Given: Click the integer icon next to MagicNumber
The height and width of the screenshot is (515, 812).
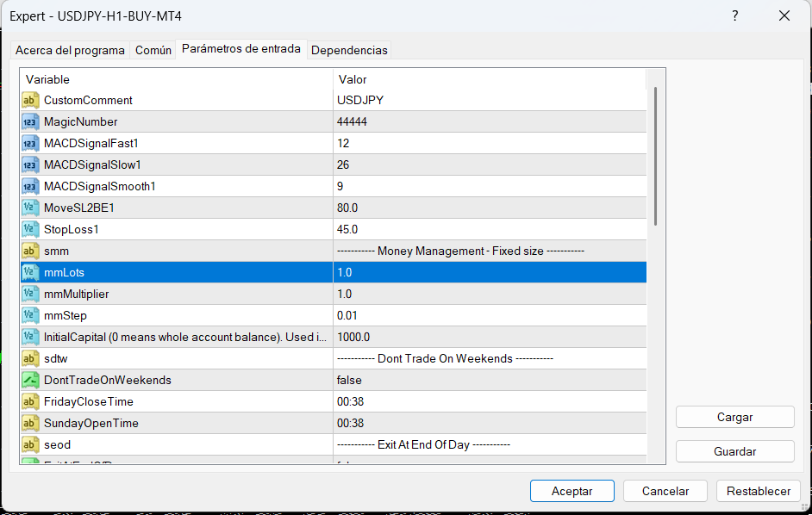Looking at the screenshot, I should 30,121.
